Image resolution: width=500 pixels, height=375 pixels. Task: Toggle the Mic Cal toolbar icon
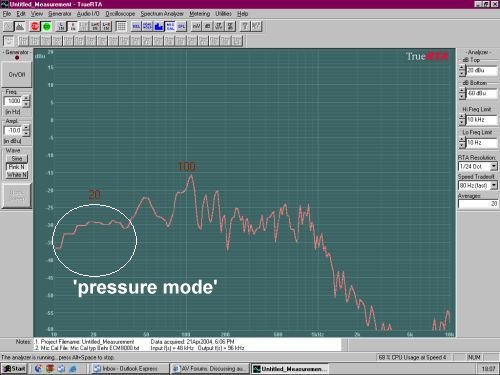tap(170, 26)
